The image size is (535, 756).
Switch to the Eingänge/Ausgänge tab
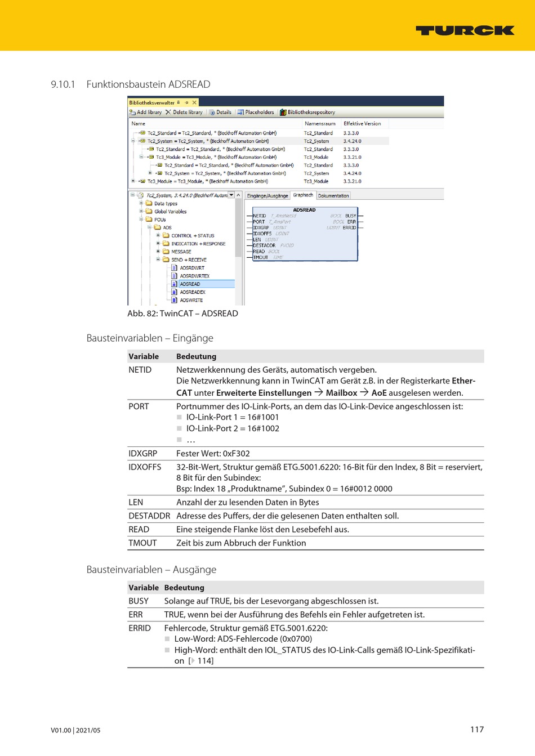coord(267,195)
